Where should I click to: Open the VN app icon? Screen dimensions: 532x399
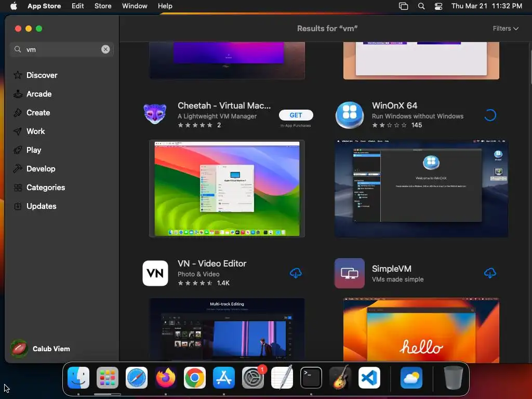tap(155, 273)
